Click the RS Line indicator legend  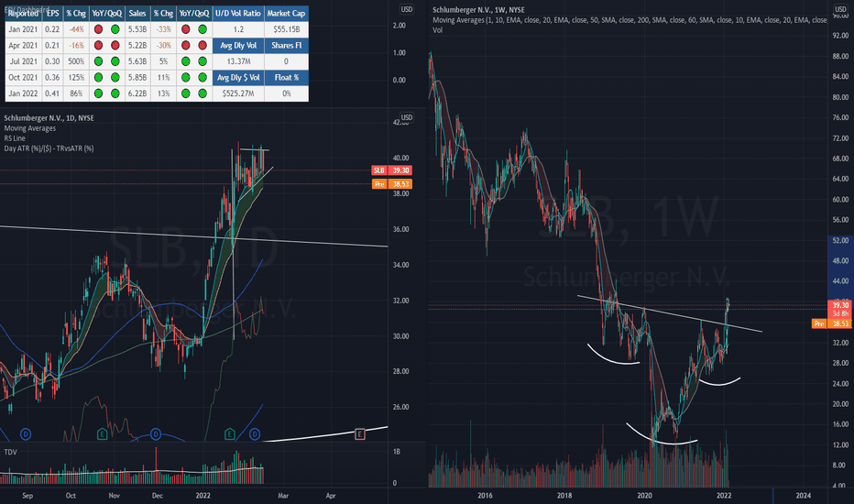pyautogui.click(x=15, y=138)
